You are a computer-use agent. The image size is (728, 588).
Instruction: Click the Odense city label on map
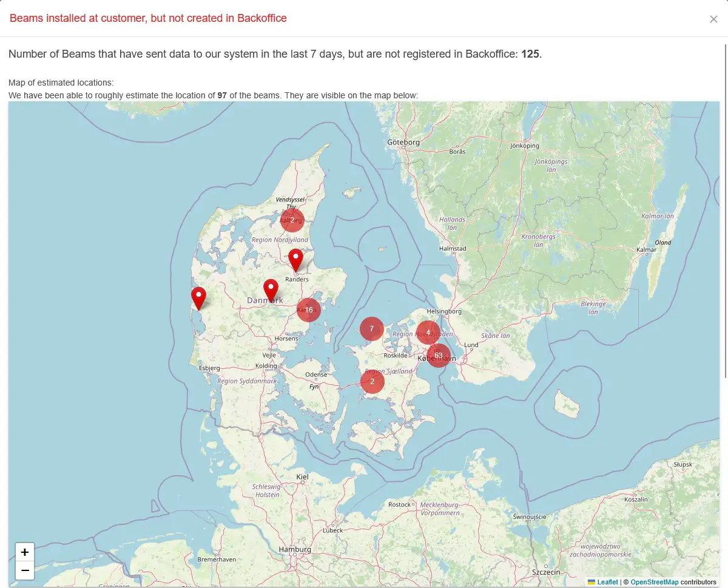click(x=316, y=375)
